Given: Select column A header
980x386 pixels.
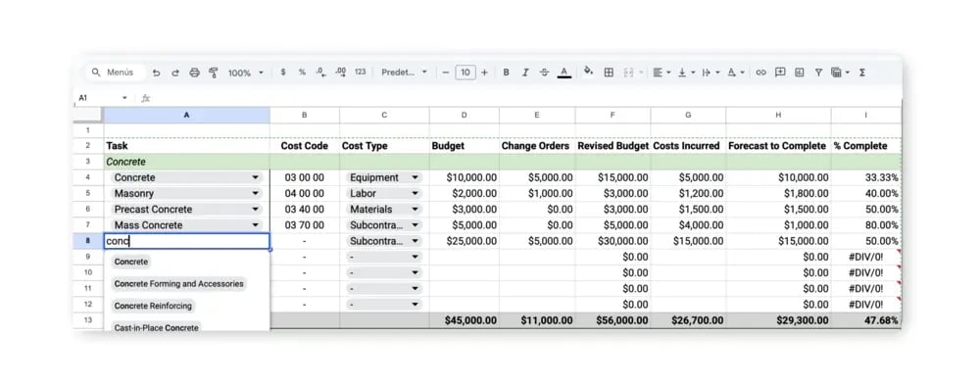Looking at the screenshot, I should coord(187,115).
